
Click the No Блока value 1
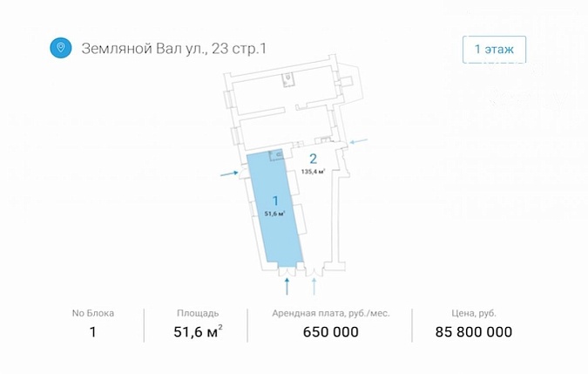click(x=92, y=332)
